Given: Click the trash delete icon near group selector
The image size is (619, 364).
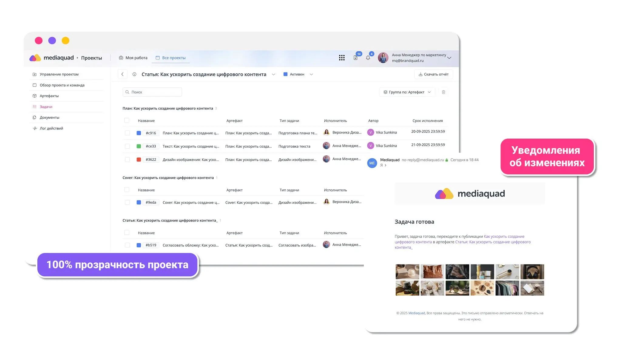Looking at the screenshot, I should tap(443, 92).
